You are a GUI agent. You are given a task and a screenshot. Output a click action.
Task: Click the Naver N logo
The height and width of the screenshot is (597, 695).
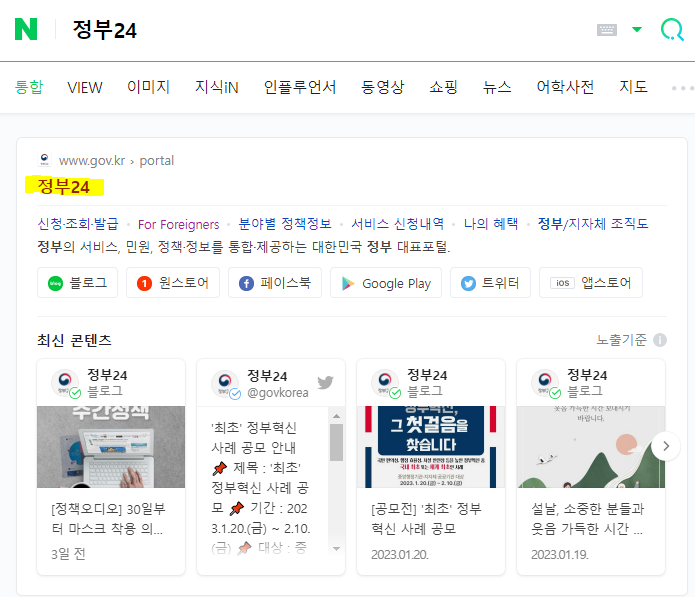26,29
